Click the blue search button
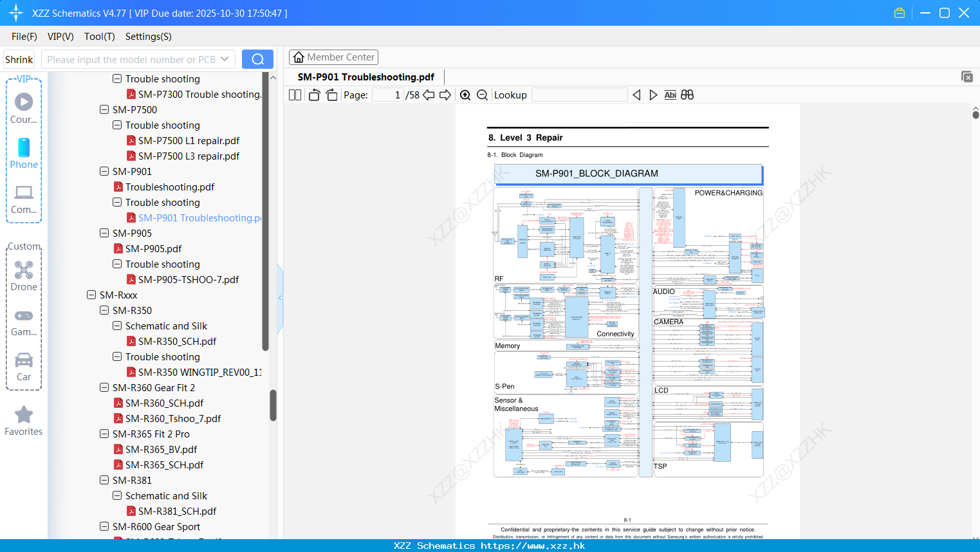The width and height of the screenshot is (980, 552). (257, 59)
